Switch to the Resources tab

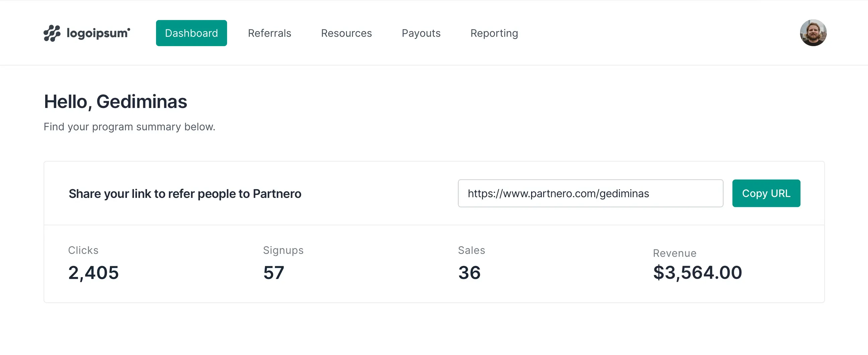(346, 33)
